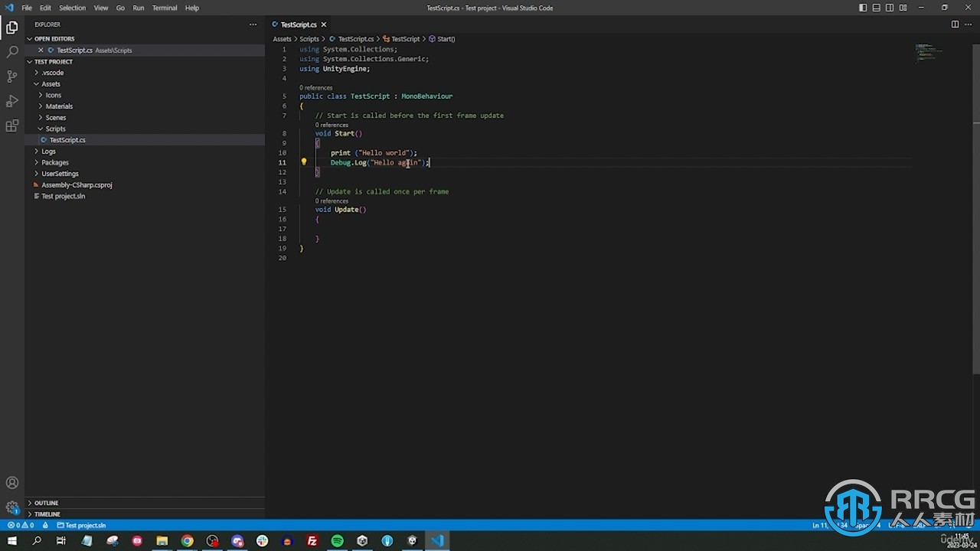The width and height of the screenshot is (980, 551).
Task: Click the Scripts breadcrumb segment
Action: [x=309, y=39]
